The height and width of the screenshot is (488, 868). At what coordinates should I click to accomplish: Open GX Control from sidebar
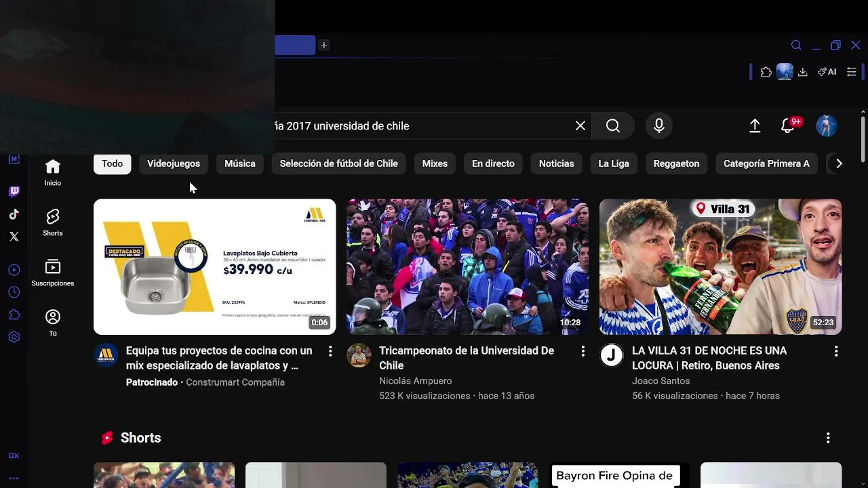point(14,456)
